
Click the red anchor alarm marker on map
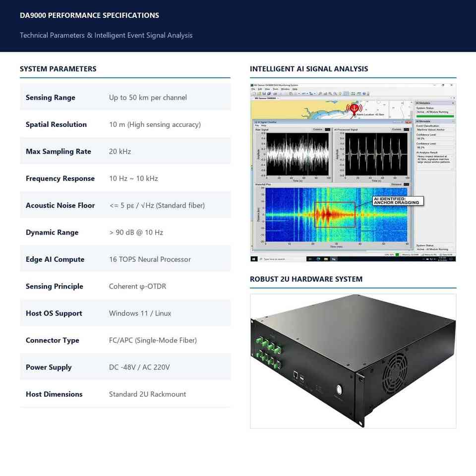[x=354, y=109]
